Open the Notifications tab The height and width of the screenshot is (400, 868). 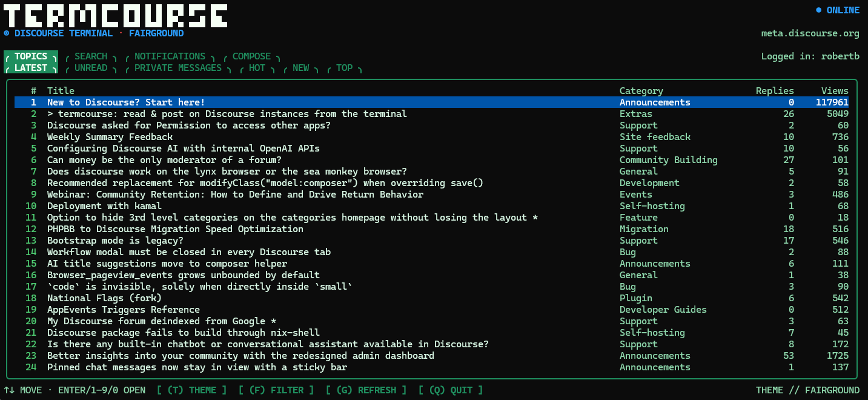170,56
